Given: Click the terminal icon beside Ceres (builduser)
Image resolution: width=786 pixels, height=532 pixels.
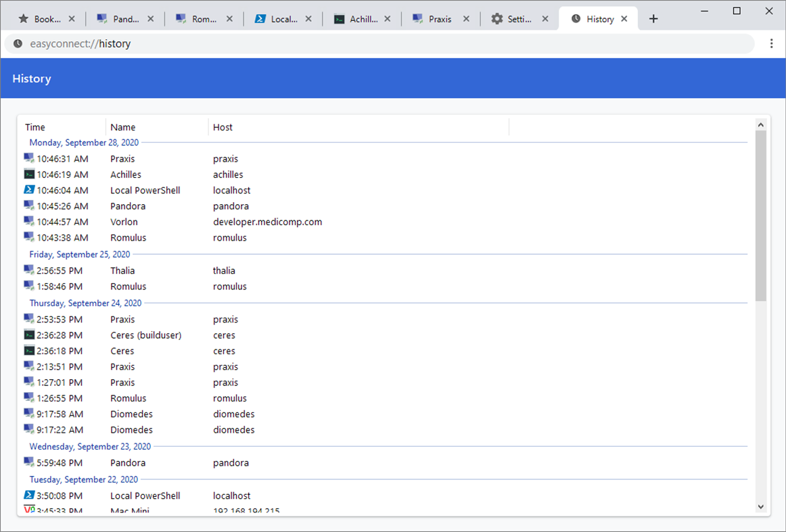Looking at the screenshot, I should 29,335.
